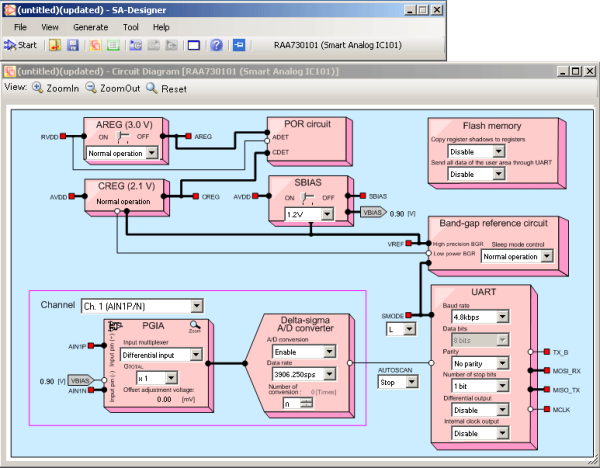Viewport: 600px width, 468px height.
Task: Open the SBIAS 1.2V voltage dropdown
Action: point(309,214)
